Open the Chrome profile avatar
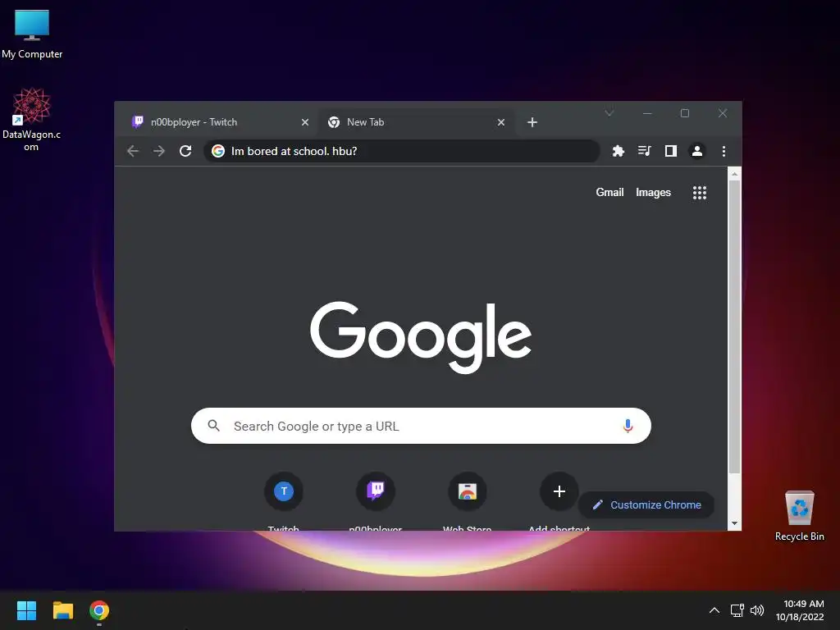 [x=697, y=151]
